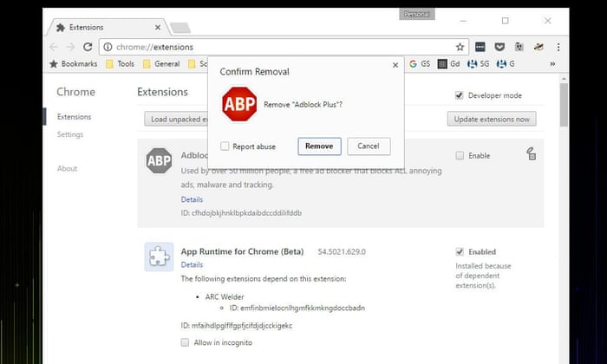Click the chrome://extensions address bar
This screenshot has height=364, width=607.
click(284, 47)
